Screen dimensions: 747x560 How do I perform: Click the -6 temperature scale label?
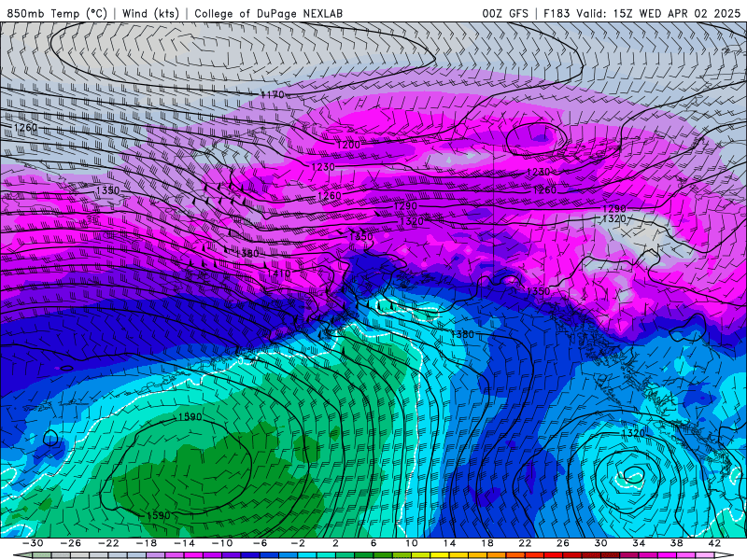click(x=261, y=543)
